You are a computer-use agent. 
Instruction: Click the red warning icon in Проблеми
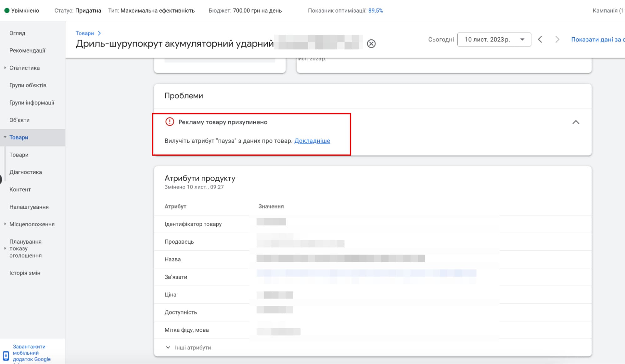tap(169, 122)
